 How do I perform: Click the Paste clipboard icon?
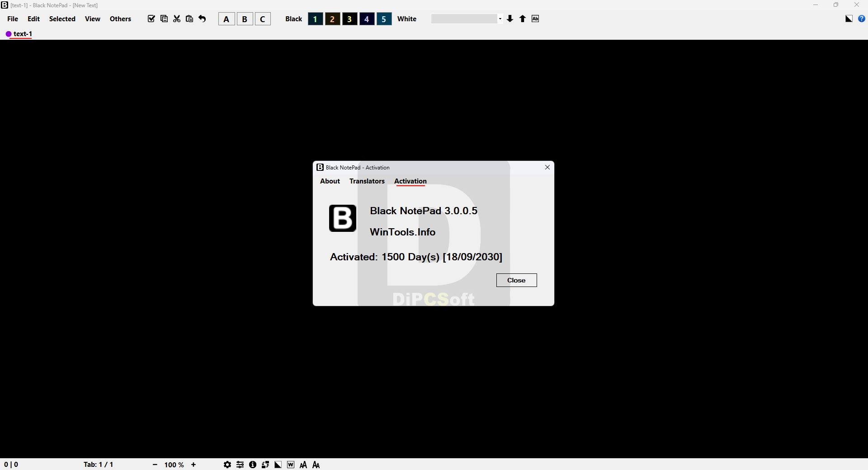coord(189,19)
